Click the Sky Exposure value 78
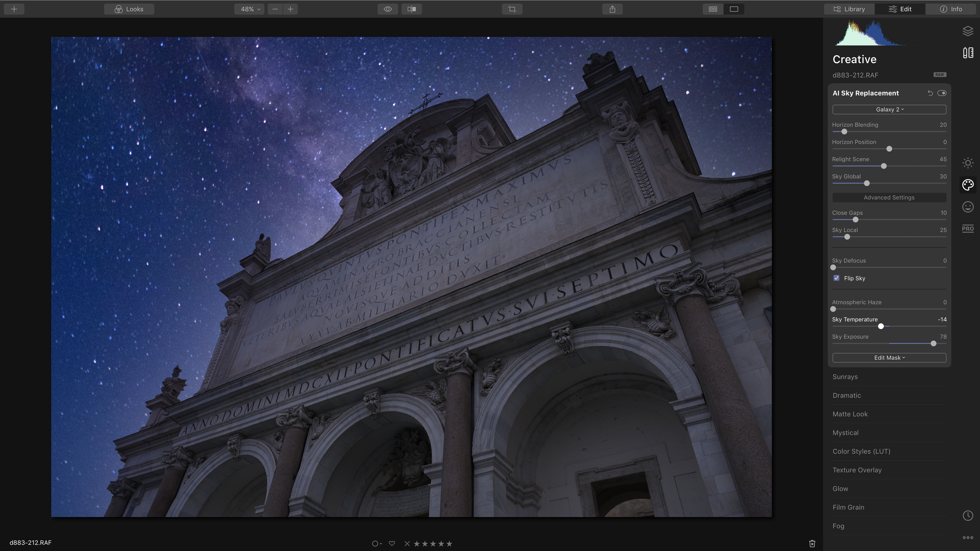980x551 pixels. click(943, 336)
